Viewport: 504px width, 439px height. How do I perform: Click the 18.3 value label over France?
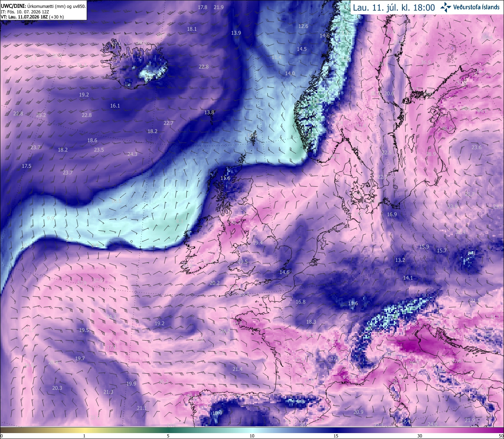[311, 322]
